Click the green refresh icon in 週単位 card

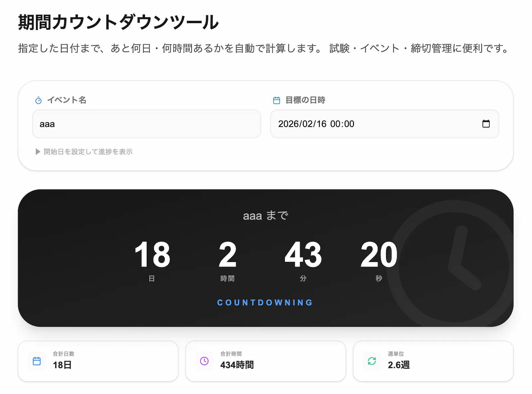click(372, 361)
